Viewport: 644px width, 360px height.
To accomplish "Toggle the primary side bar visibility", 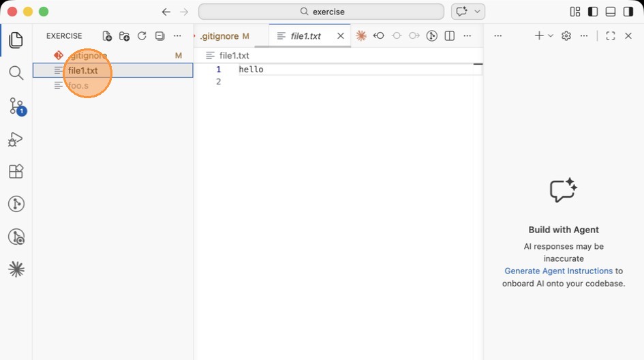I will tap(593, 12).
